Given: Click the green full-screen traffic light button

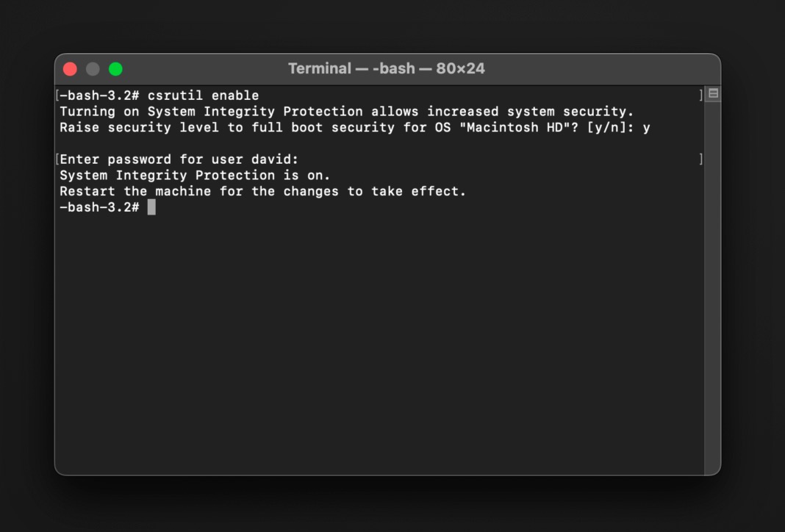Looking at the screenshot, I should point(115,68).
